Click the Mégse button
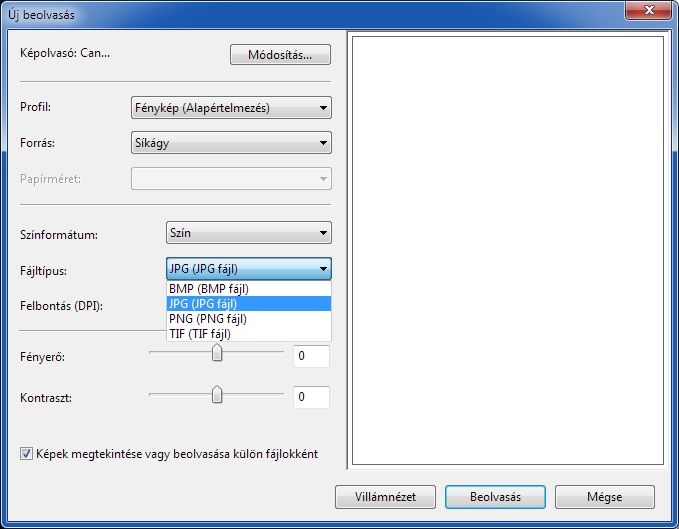Viewport: 679px width, 529px height. pos(605,497)
